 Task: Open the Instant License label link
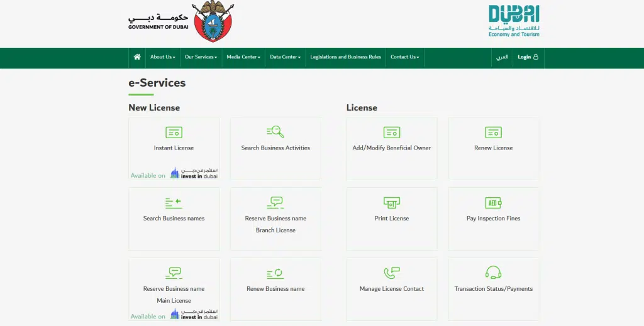point(174,148)
